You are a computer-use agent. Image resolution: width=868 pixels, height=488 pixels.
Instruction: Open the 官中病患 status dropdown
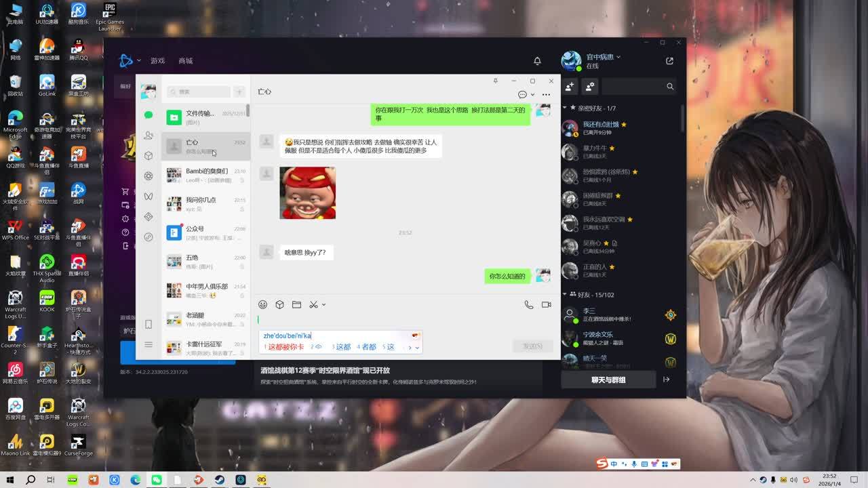(618, 57)
